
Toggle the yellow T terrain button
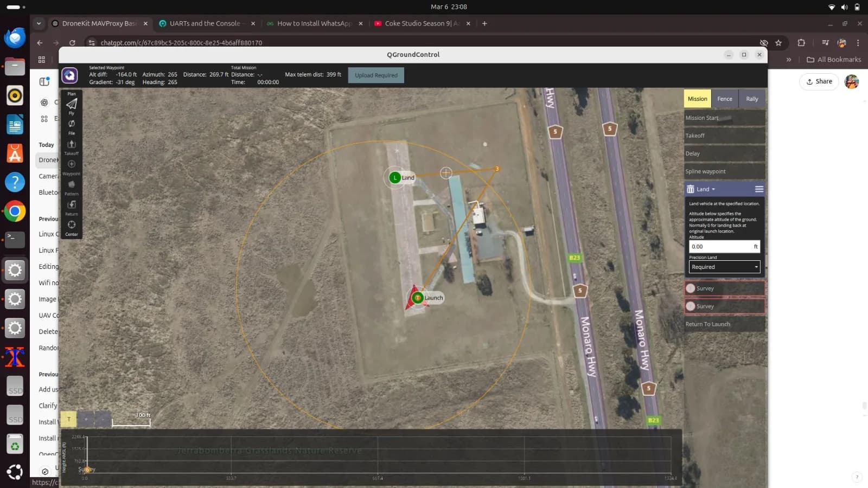tap(68, 419)
